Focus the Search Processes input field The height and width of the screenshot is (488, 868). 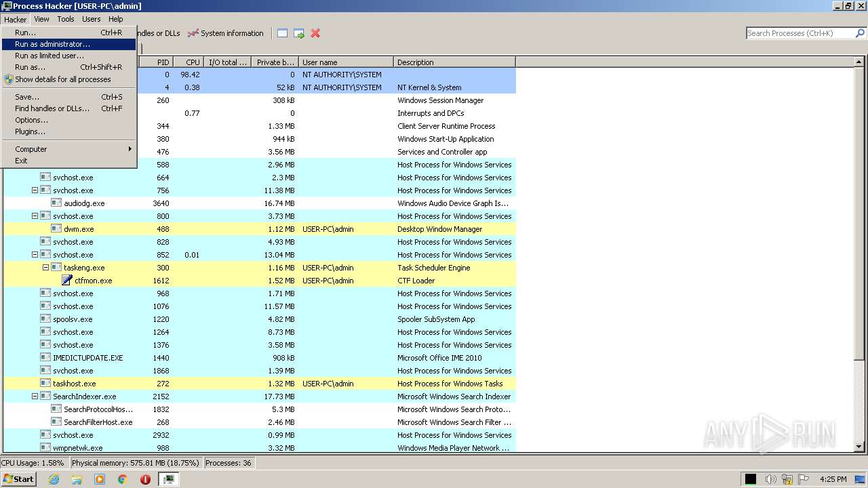(x=800, y=33)
